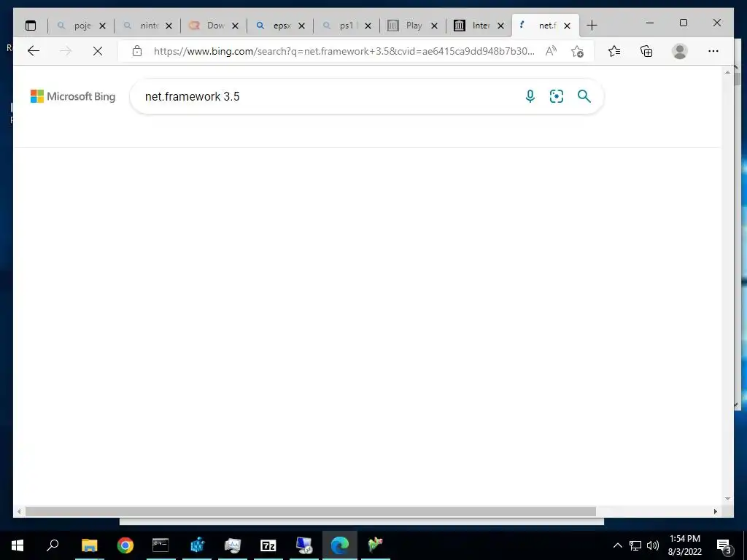Open volume control tray icon
The image size is (747, 560).
pos(653,545)
